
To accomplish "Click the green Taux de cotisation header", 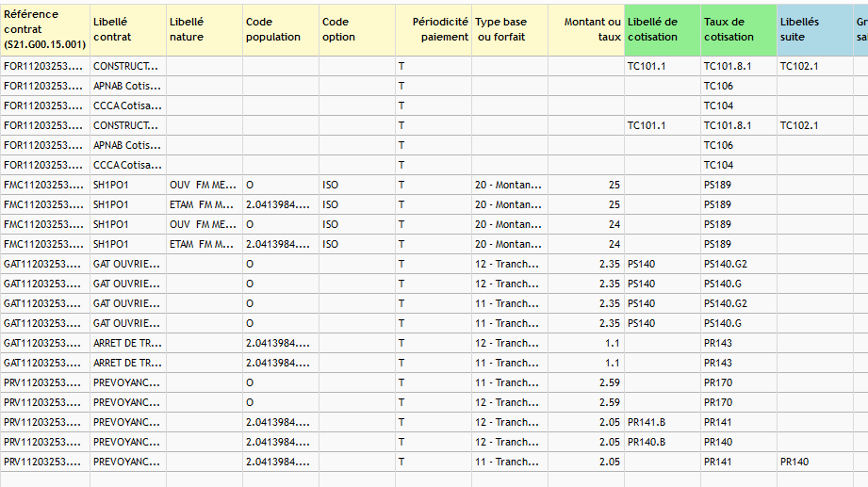I will click(x=739, y=30).
